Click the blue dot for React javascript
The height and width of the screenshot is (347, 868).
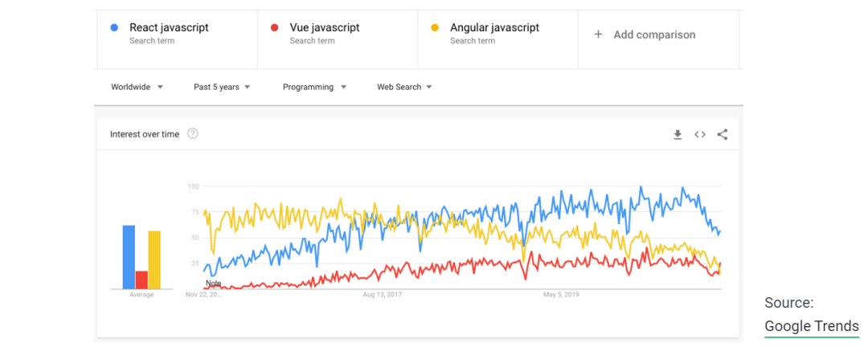click(x=114, y=28)
